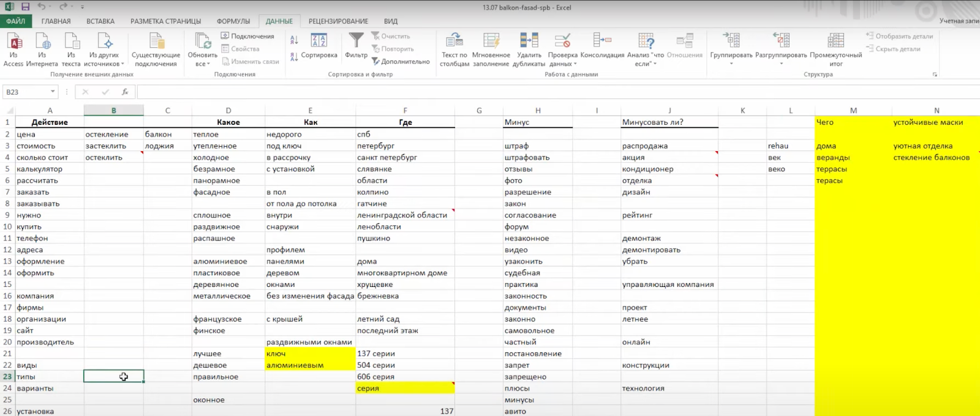Click the Группировать icon
Screen dimensions: 980x416
click(x=731, y=41)
